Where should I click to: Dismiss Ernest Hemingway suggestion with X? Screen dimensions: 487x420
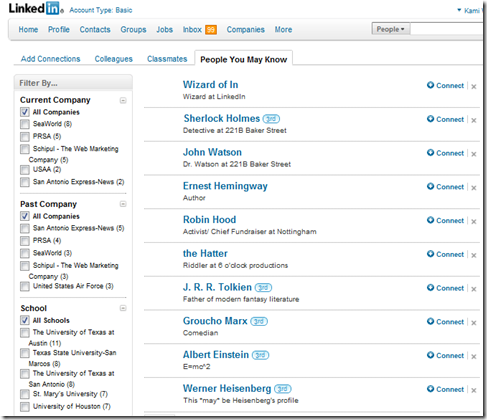(474, 188)
